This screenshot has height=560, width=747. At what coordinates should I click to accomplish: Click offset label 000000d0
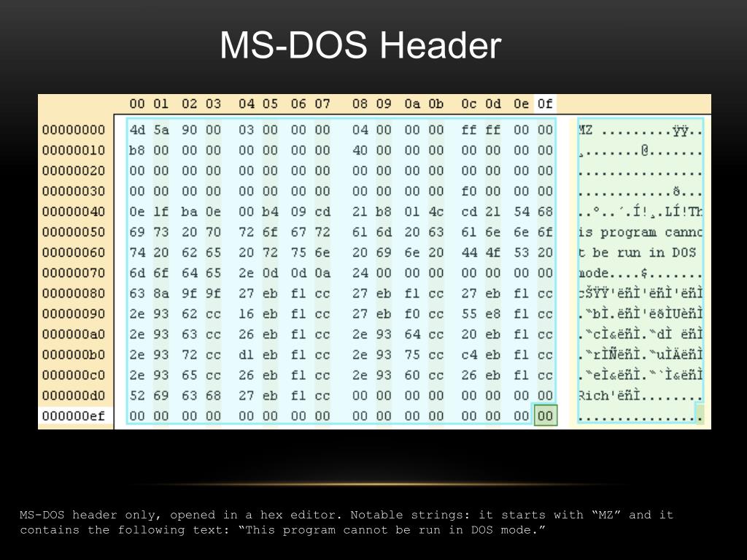[74, 396]
